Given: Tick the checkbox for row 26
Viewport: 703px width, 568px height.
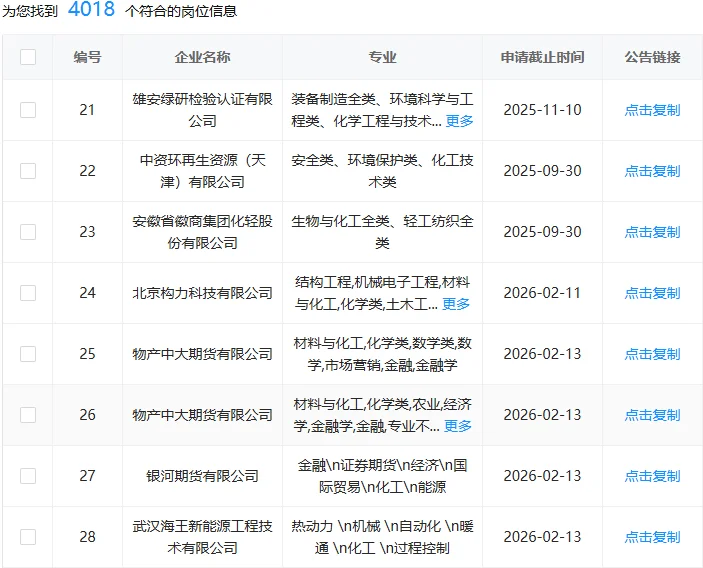Looking at the screenshot, I should tap(28, 415).
